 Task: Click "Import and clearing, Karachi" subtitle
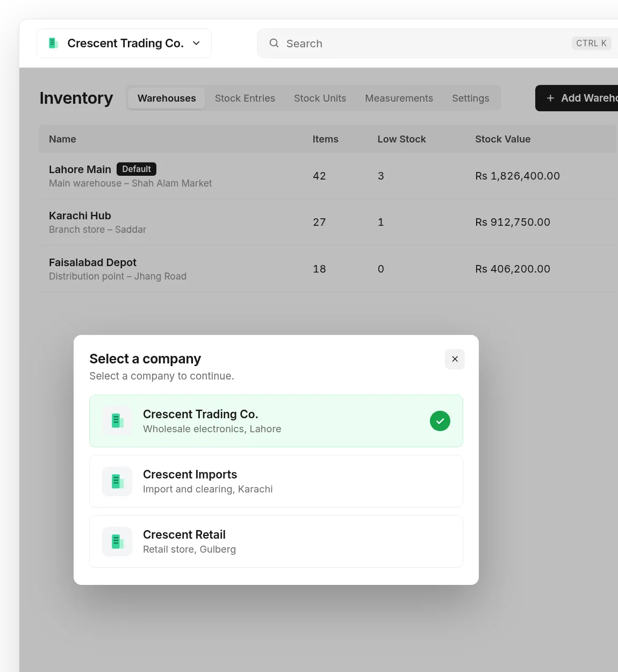(208, 489)
